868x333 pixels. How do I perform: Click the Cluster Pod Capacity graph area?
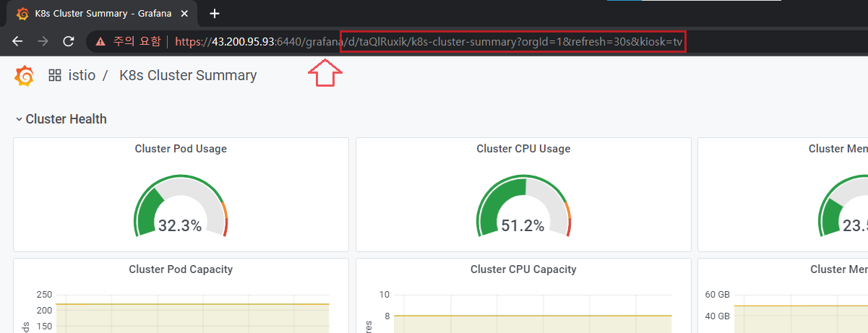[192, 313]
